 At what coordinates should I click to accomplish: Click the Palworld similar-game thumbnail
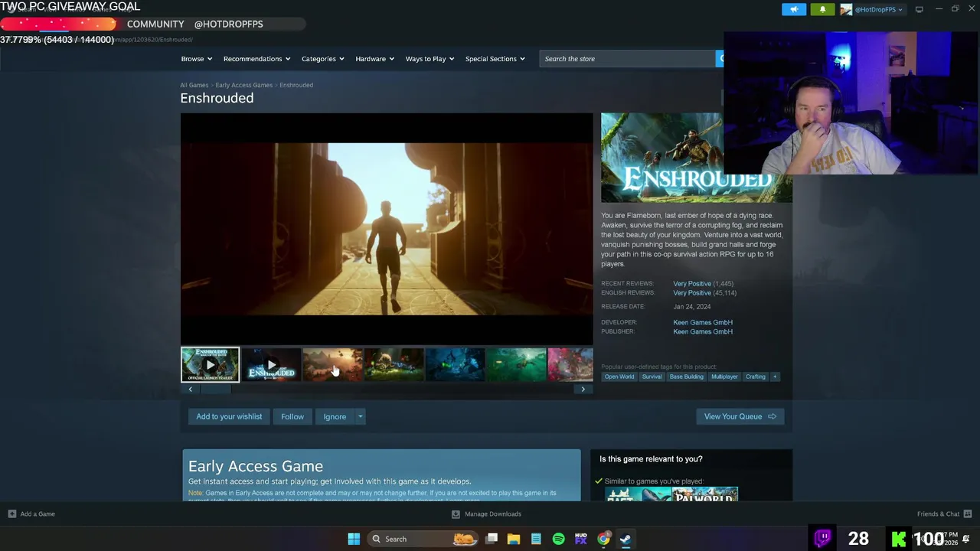pos(705,494)
